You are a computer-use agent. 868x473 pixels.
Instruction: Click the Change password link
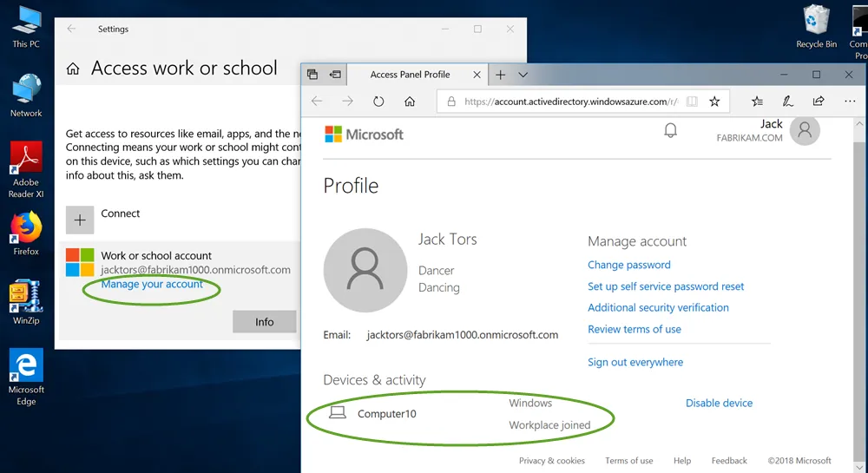(628, 266)
